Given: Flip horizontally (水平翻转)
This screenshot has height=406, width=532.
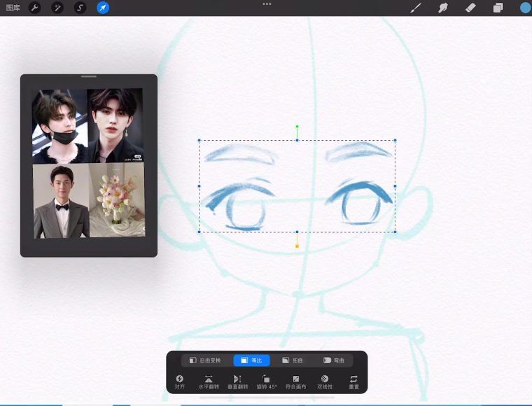Looking at the screenshot, I should (x=209, y=382).
